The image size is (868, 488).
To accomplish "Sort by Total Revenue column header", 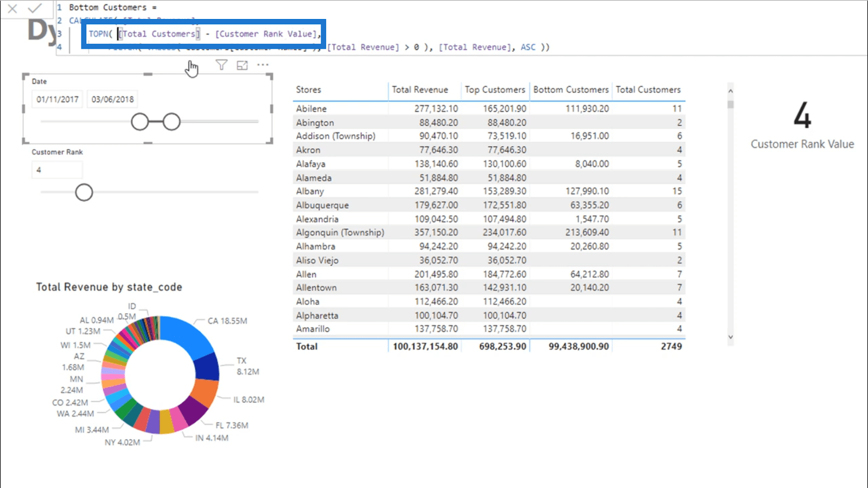I will (420, 90).
